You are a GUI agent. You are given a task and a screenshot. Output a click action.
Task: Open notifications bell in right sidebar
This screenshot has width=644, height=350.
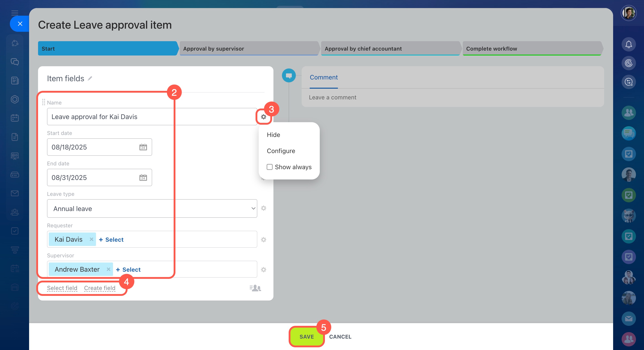point(629,45)
